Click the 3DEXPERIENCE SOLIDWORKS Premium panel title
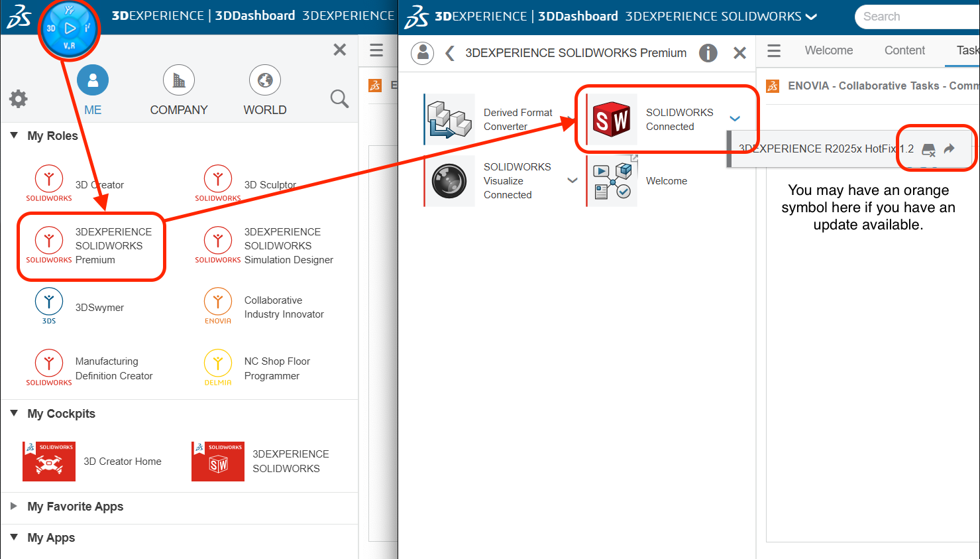Viewport: 980px width, 559px height. pyautogui.click(x=576, y=53)
